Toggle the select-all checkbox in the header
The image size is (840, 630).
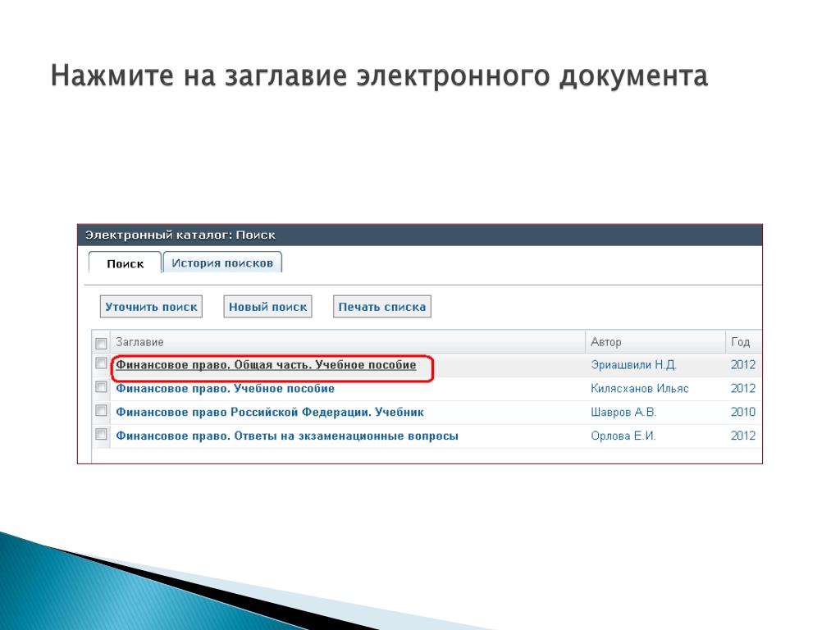101,343
